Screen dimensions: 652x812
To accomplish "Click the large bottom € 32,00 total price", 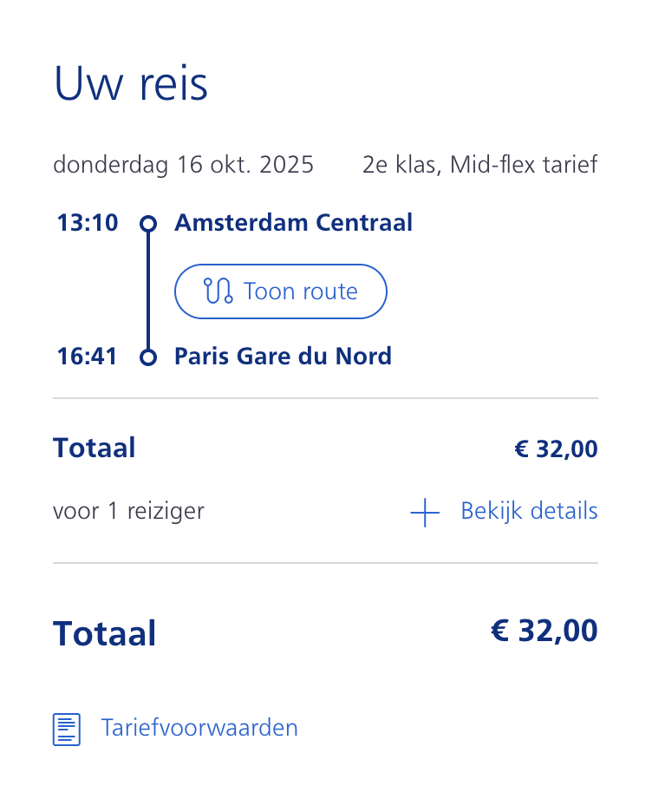I will 544,631.
